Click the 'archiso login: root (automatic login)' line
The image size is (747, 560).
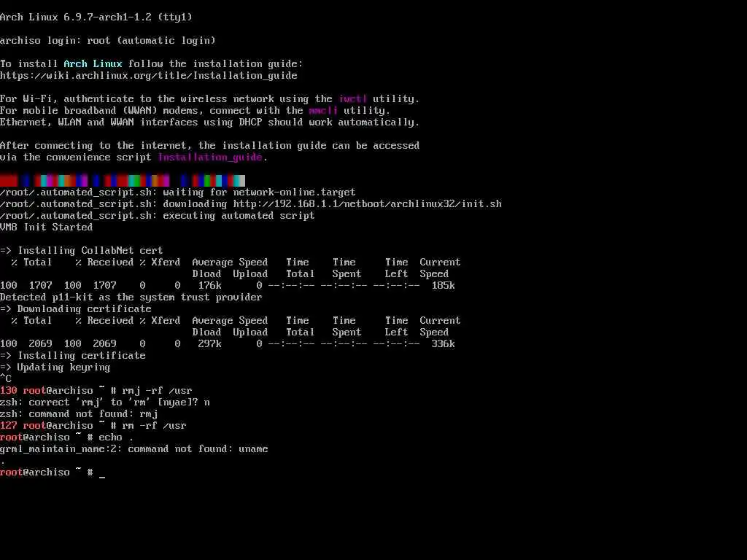(x=108, y=41)
